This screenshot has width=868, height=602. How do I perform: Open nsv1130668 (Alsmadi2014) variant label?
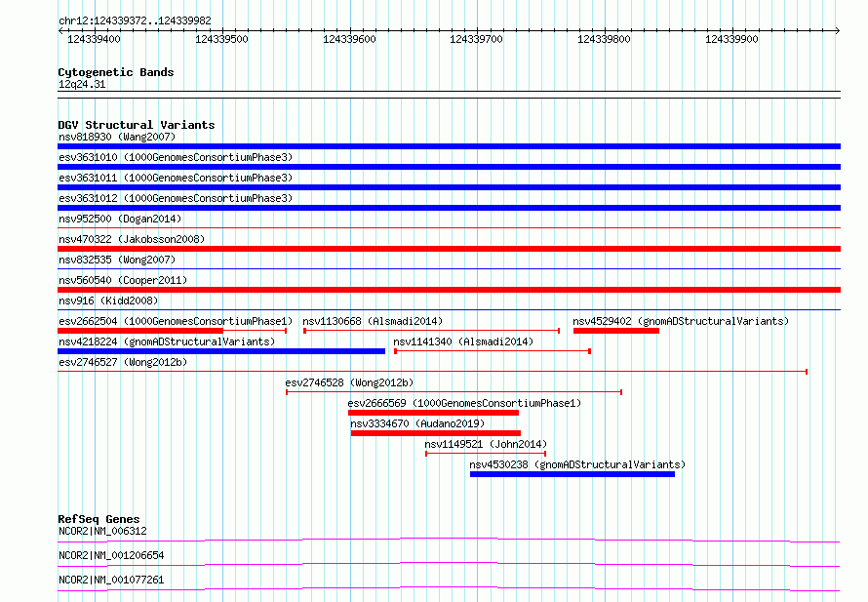pyautogui.click(x=373, y=321)
